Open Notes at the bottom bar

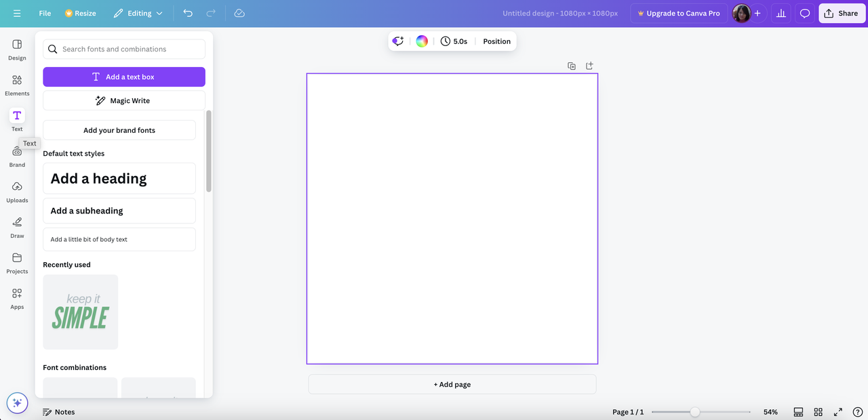(x=58, y=412)
